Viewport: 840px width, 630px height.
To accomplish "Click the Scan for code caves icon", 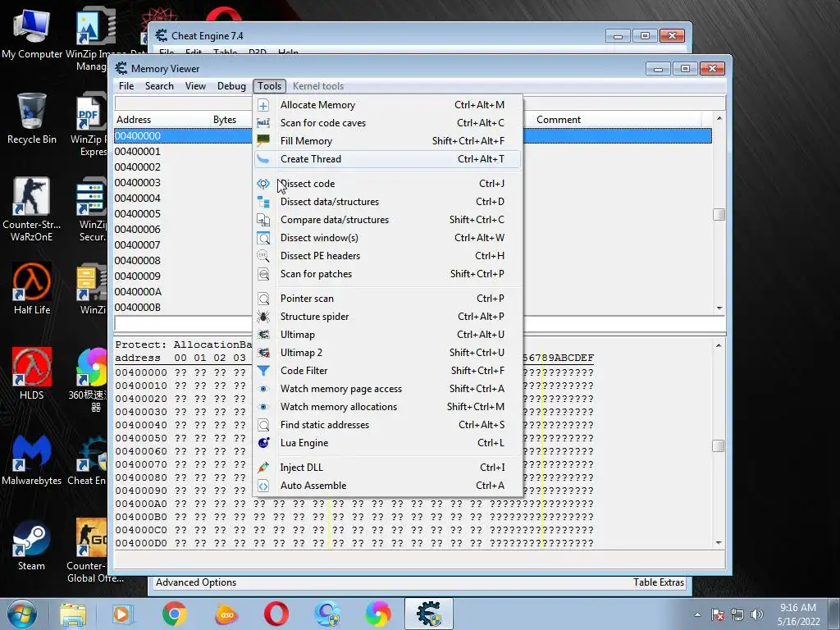I will 263,123.
